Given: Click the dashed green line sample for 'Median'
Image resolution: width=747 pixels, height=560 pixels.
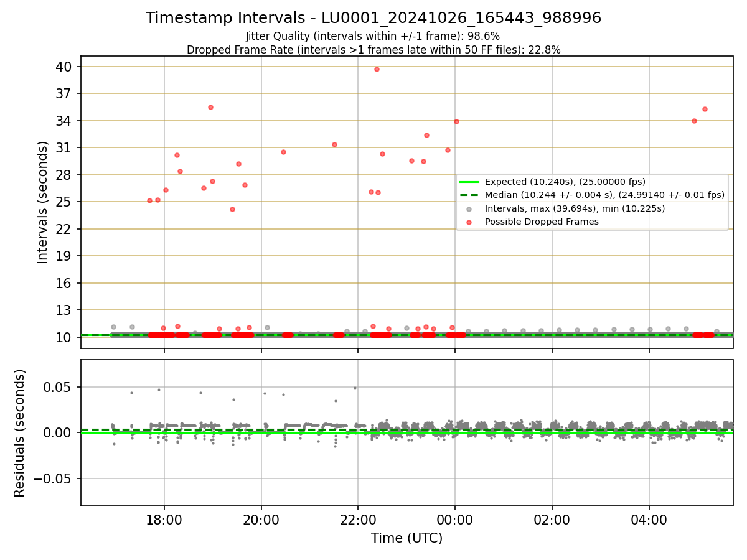Looking at the screenshot, I should click(x=469, y=195).
